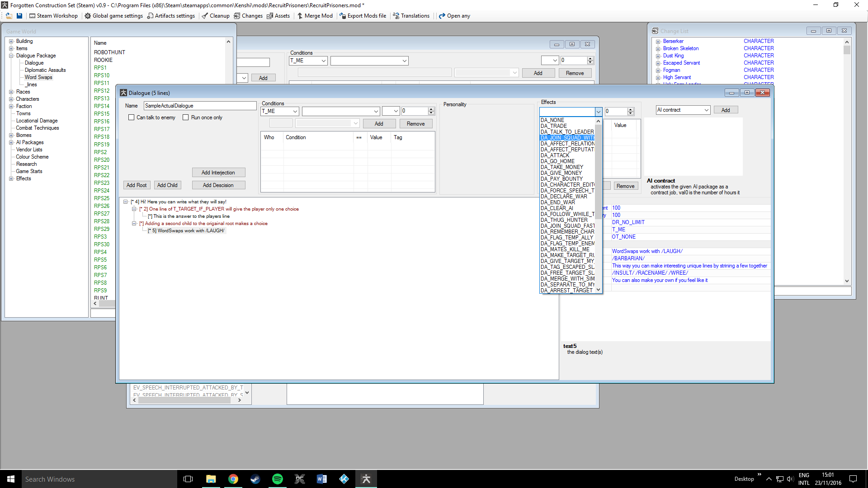Click the Add Interjection button

pos(218,173)
